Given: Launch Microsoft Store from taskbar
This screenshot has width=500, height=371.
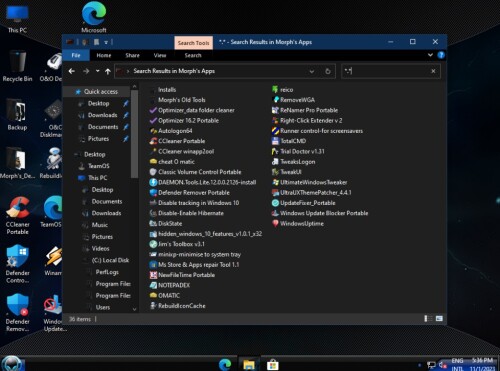Looking at the screenshot, I should click(273, 364).
